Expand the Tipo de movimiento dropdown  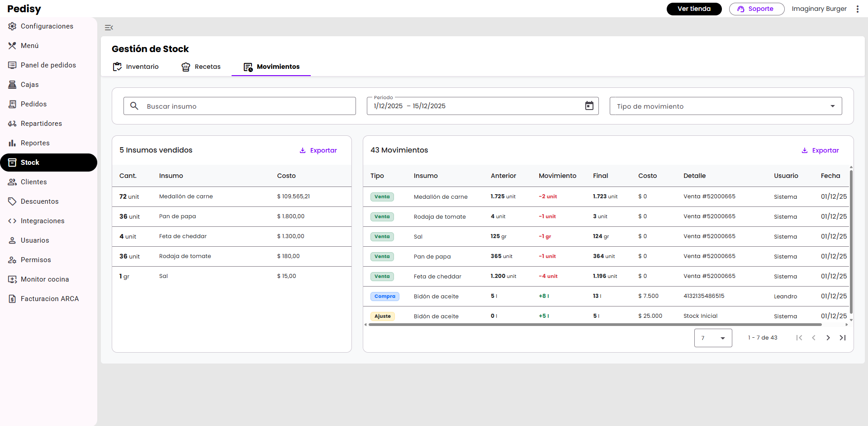pyautogui.click(x=726, y=106)
